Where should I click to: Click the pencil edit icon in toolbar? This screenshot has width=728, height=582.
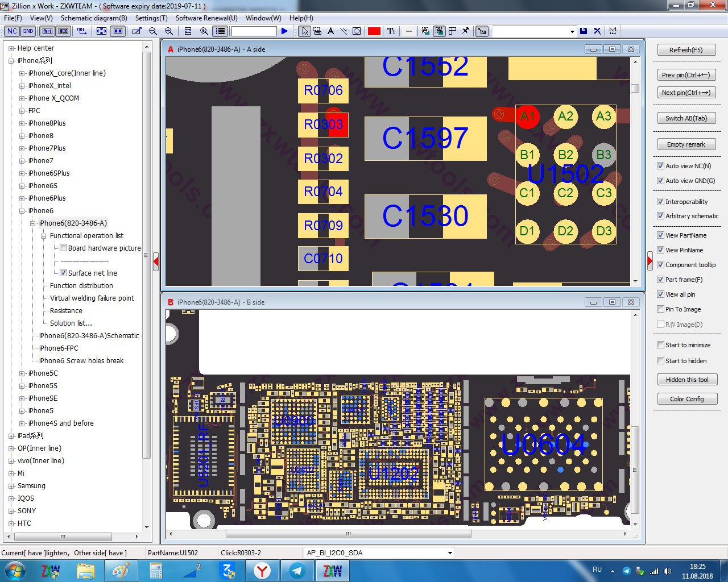(137, 31)
